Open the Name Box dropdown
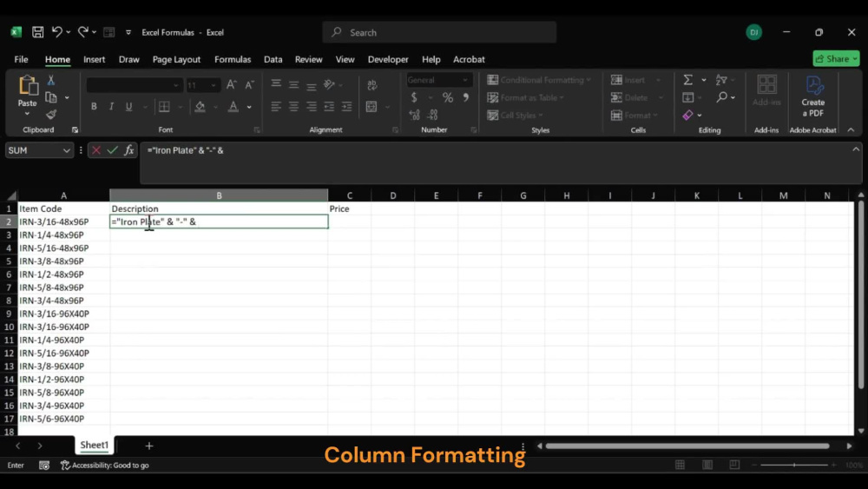This screenshot has height=489, width=868. pyautogui.click(x=67, y=150)
